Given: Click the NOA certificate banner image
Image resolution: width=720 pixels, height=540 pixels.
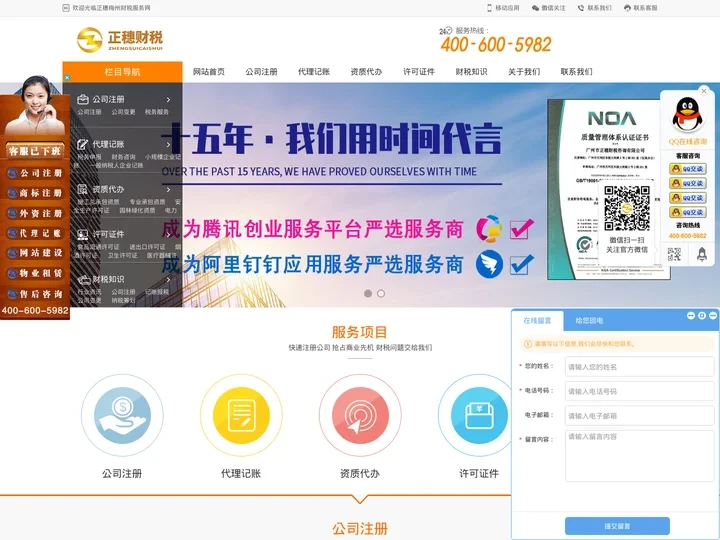Looking at the screenshot, I should point(608,189).
